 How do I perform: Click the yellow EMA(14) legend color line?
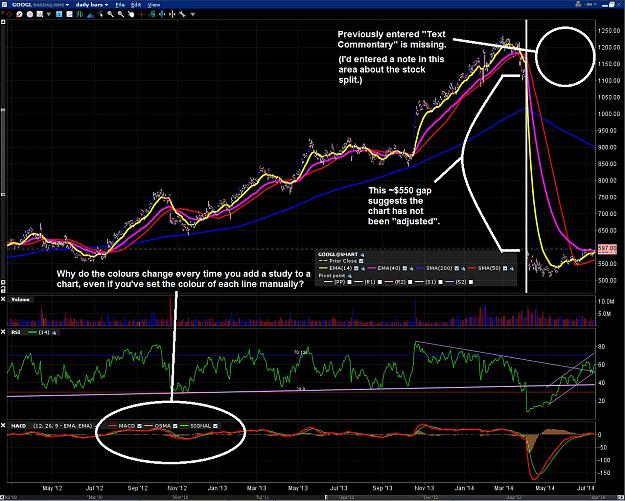click(323, 268)
